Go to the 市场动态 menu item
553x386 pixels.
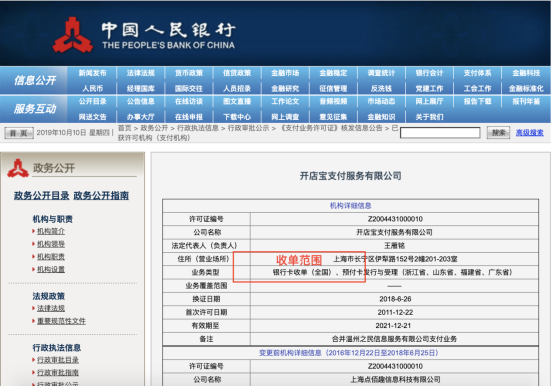point(381,102)
